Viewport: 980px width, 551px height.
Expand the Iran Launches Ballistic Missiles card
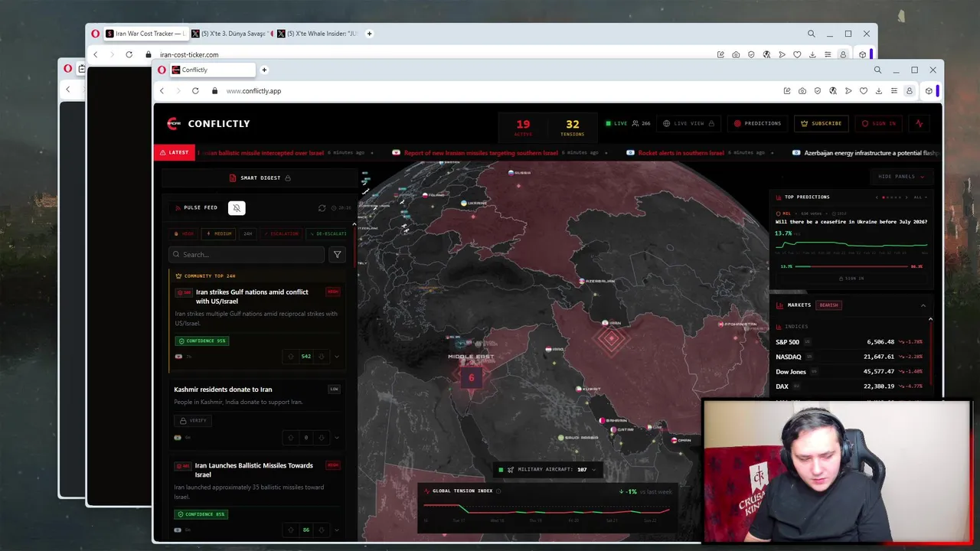(x=336, y=530)
